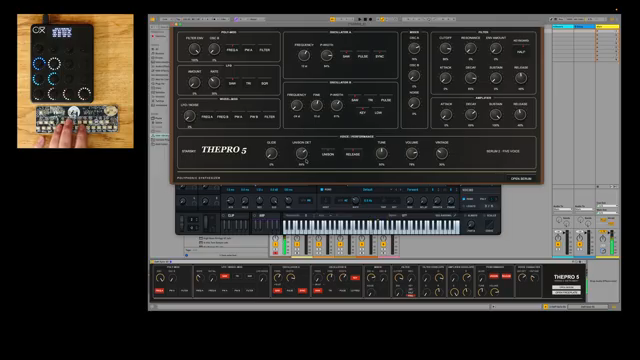The height and width of the screenshot is (360, 640).
Task: Click Filter envelope DECAY knob
Action: 470,78
